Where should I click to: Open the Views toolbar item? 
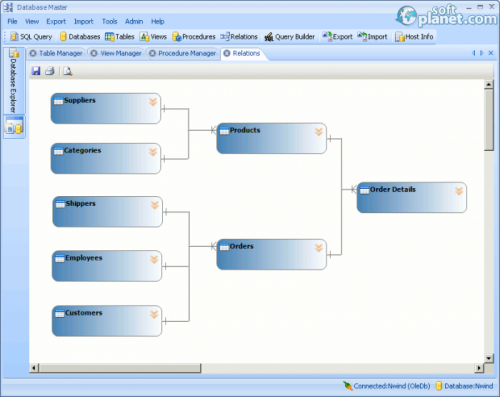(153, 37)
